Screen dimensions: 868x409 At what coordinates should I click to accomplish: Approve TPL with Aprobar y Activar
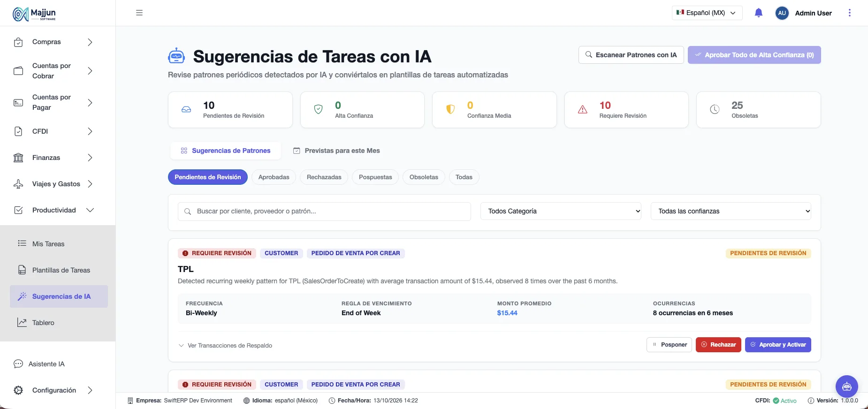[x=778, y=345]
